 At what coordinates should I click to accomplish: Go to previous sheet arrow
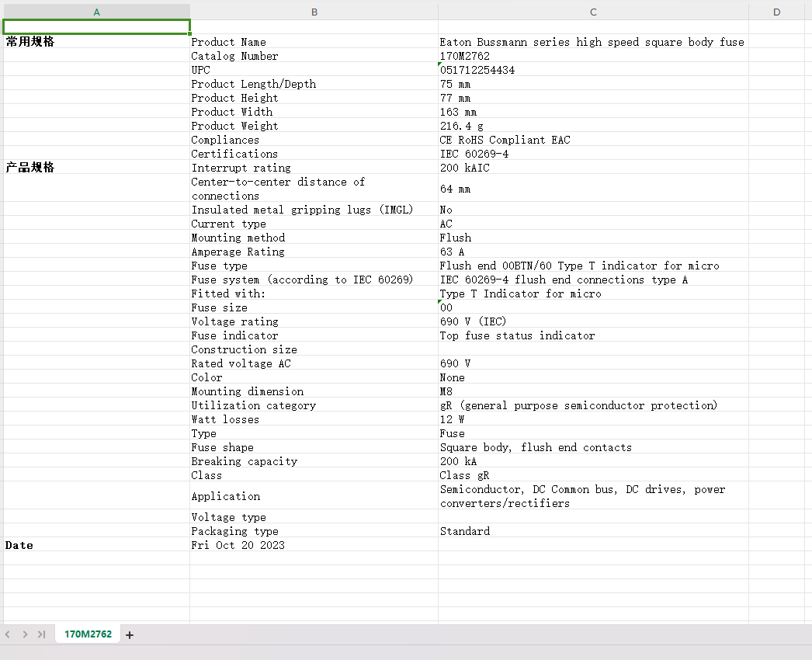[8, 634]
